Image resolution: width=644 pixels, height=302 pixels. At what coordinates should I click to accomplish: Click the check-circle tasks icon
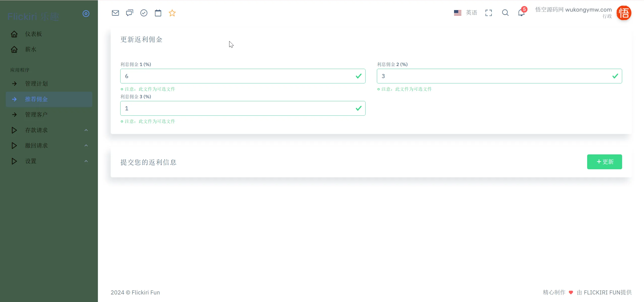coord(144,13)
